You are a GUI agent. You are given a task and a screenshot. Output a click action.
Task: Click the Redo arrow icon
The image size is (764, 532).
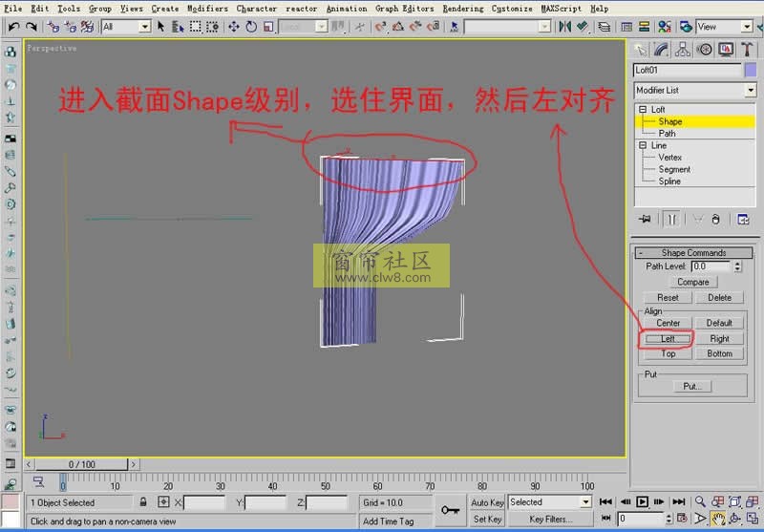[32, 27]
